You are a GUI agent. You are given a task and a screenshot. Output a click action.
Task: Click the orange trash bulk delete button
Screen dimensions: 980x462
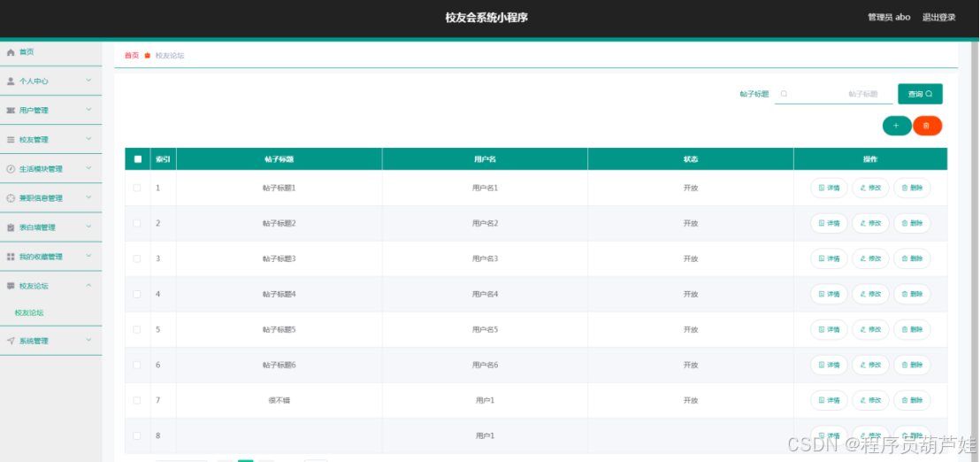(x=927, y=126)
